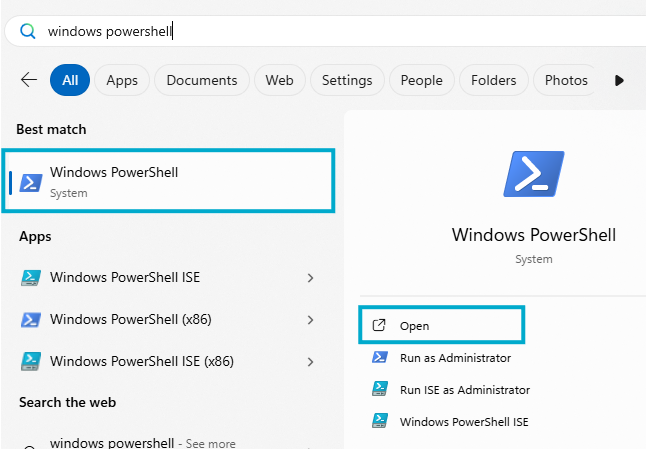Choose Run as Administrator
Viewport: 646px width, 449px height.
coord(455,358)
